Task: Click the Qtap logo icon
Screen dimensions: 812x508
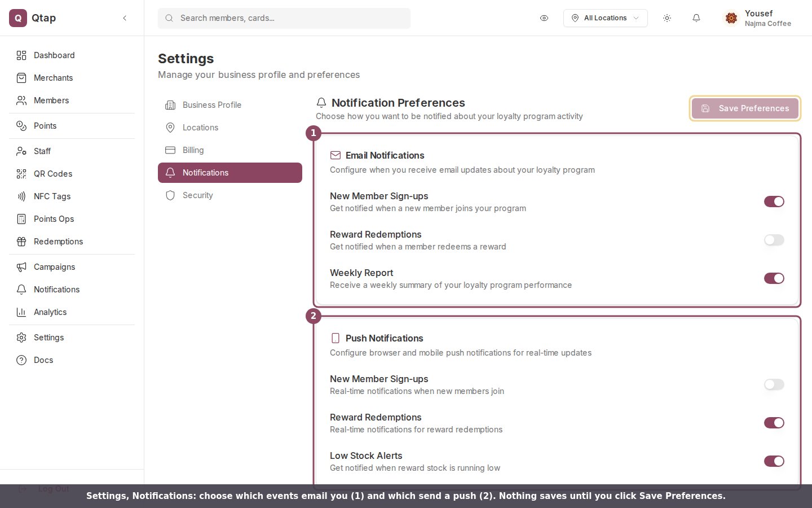Action: 18,18
